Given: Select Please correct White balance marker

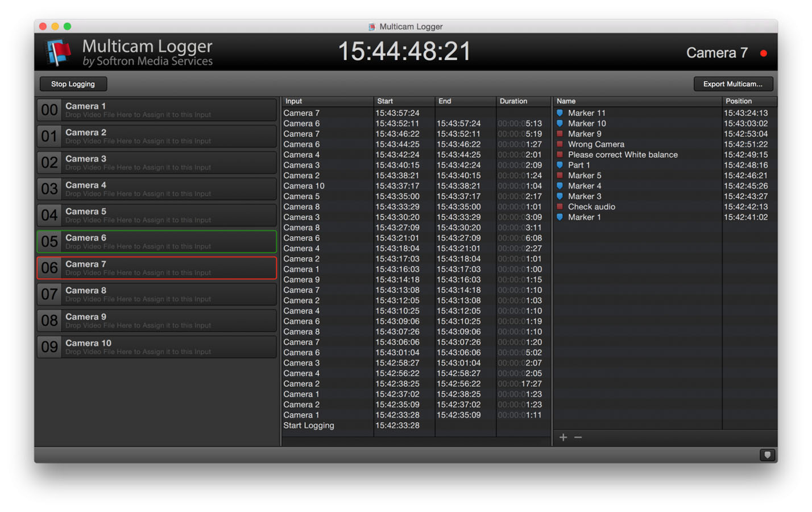Looking at the screenshot, I should coord(623,155).
